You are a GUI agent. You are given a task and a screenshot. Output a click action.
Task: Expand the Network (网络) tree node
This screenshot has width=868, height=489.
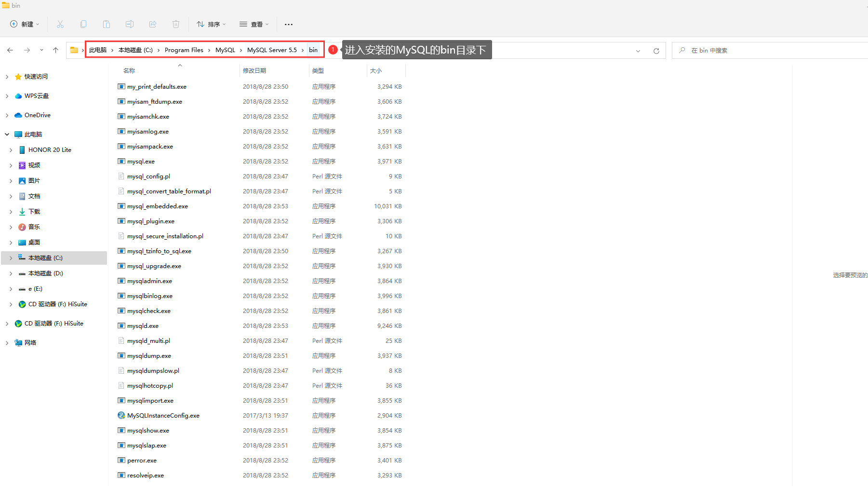[7, 343]
